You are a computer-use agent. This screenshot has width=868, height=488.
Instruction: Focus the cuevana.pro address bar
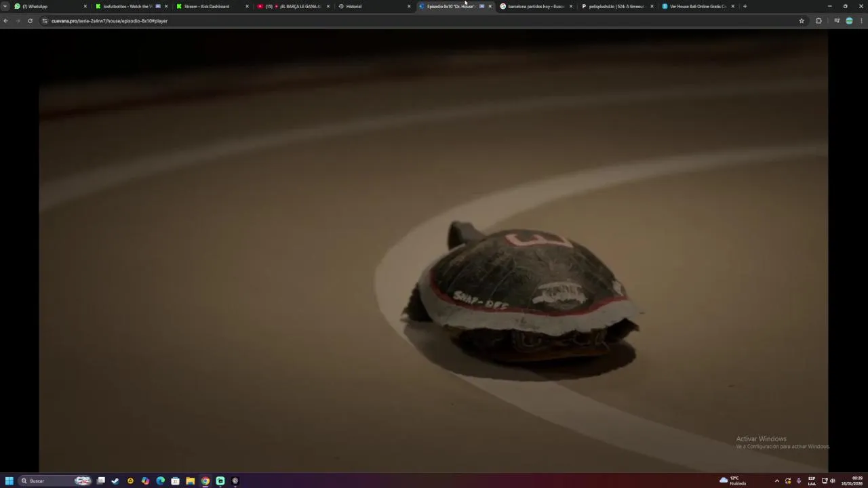[x=420, y=21]
